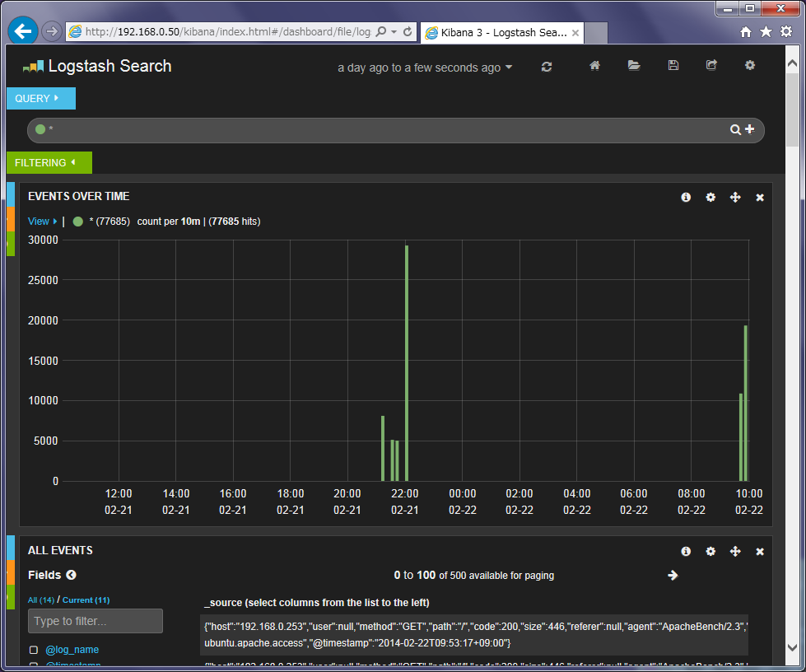Click move icon on All Events panel
This screenshot has width=806, height=672.
(735, 552)
